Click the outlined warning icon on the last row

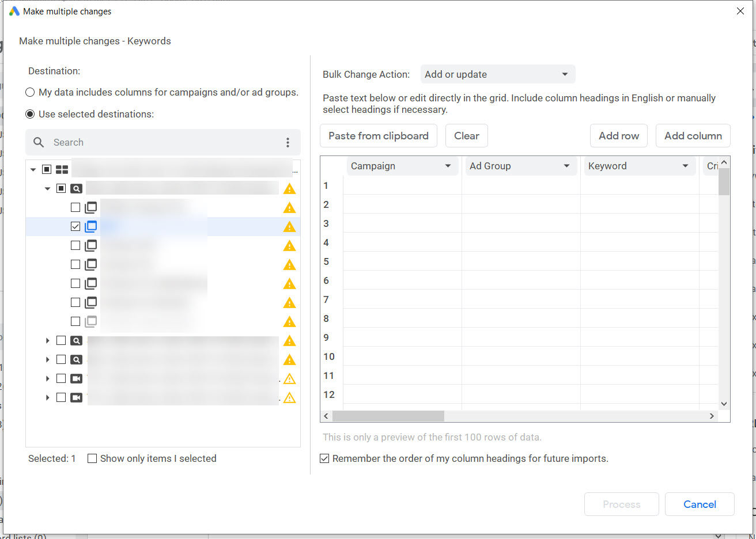click(x=289, y=397)
